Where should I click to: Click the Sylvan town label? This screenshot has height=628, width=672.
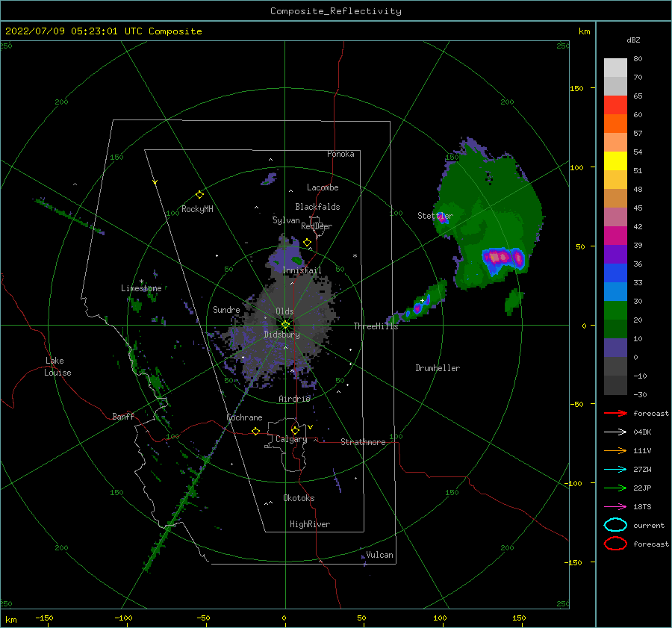pos(286,220)
